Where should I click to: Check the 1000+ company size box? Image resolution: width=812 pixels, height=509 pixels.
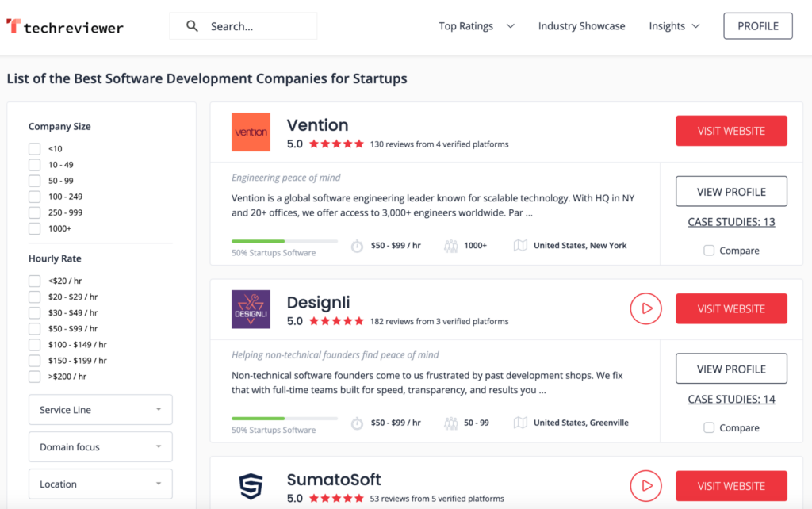(35, 228)
